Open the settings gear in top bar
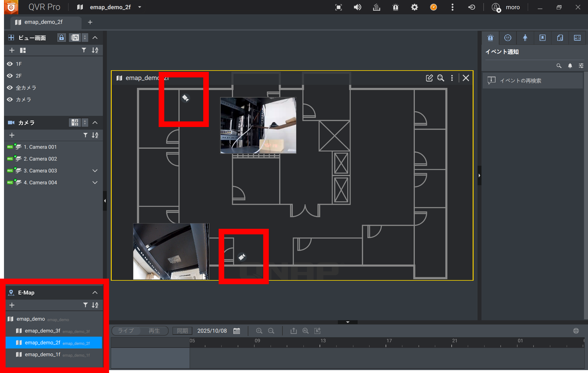588x373 pixels. [x=414, y=7]
